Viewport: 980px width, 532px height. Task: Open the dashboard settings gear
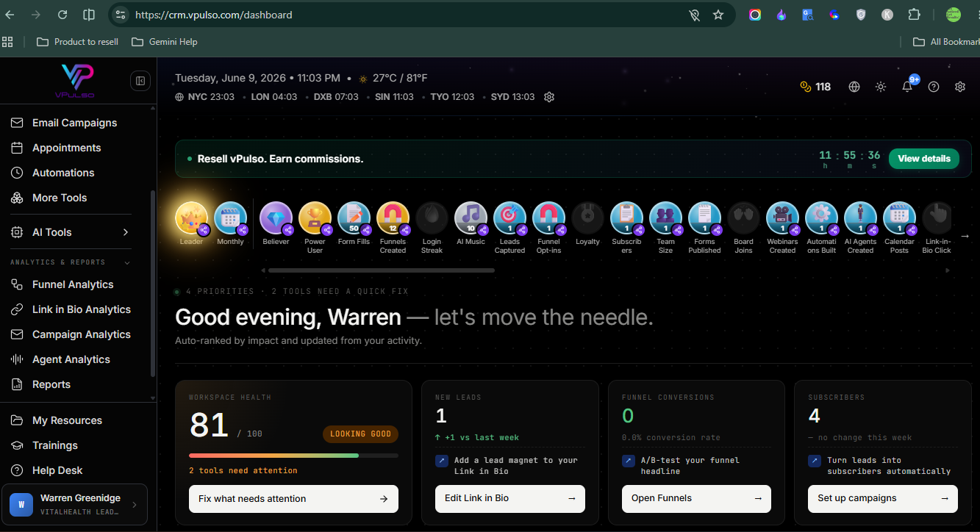coord(960,87)
